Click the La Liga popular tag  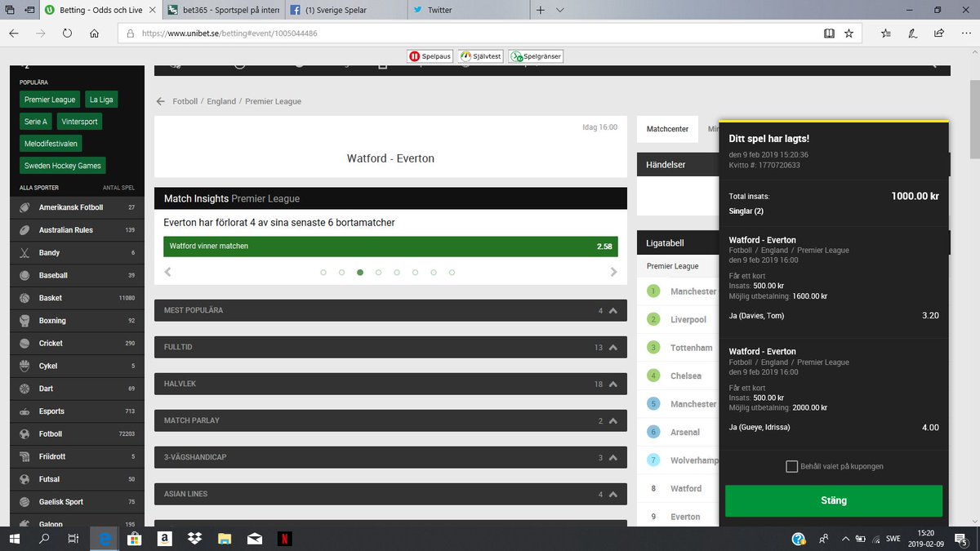101,100
